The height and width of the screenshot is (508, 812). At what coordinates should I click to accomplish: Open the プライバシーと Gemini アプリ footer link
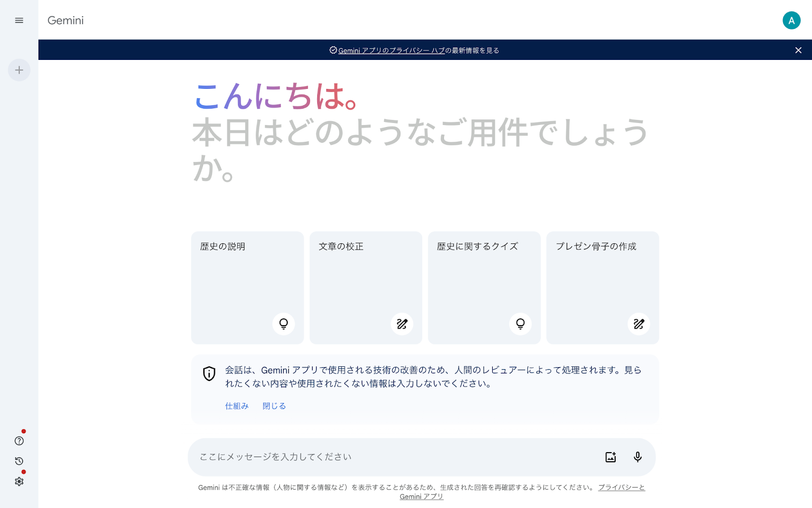point(622,487)
